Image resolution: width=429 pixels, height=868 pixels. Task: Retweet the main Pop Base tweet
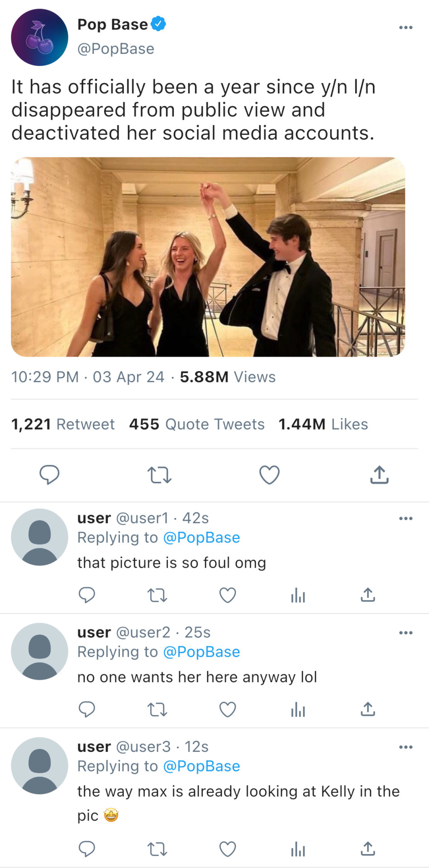(159, 475)
